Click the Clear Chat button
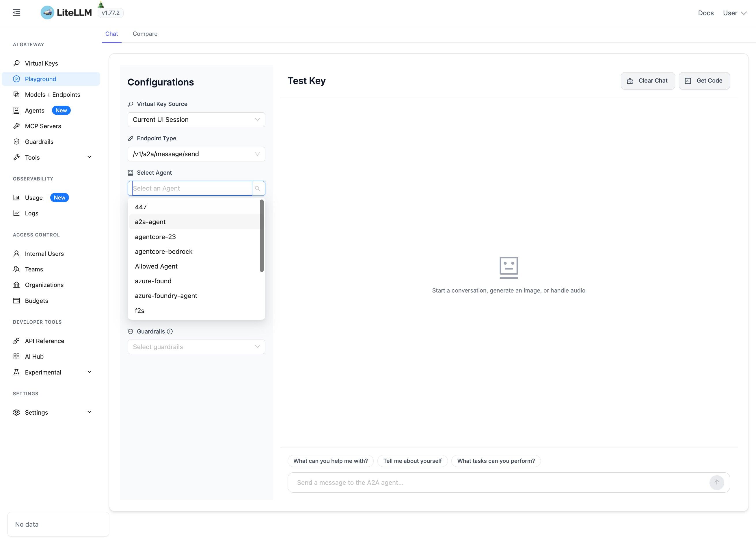 point(648,81)
